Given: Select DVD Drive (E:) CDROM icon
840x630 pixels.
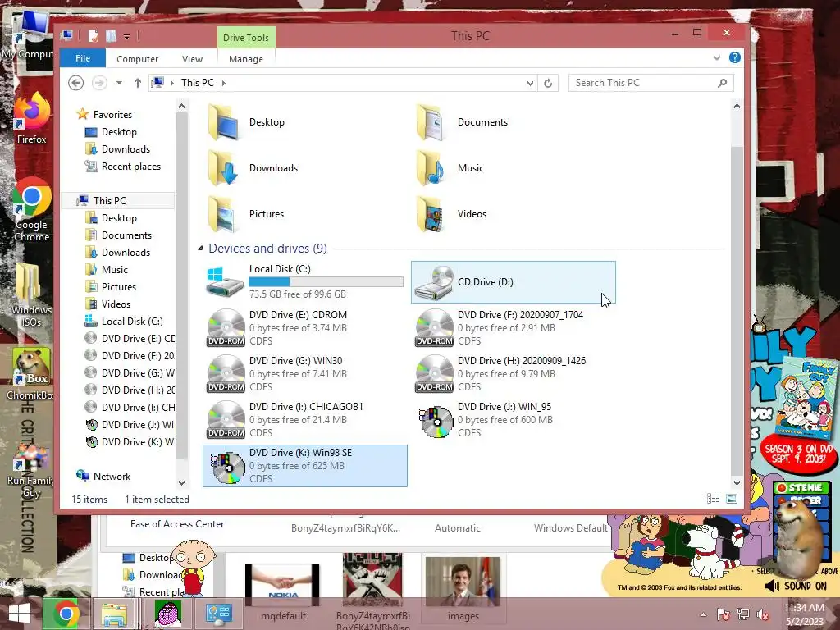Looking at the screenshot, I should click(226, 328).
